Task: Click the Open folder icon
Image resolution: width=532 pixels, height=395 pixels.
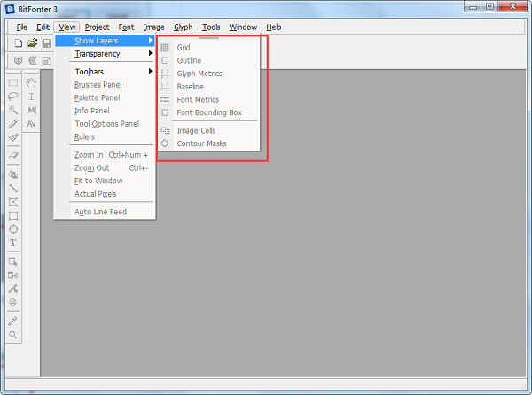Action: pyautogui.click(x=32, y=43)
